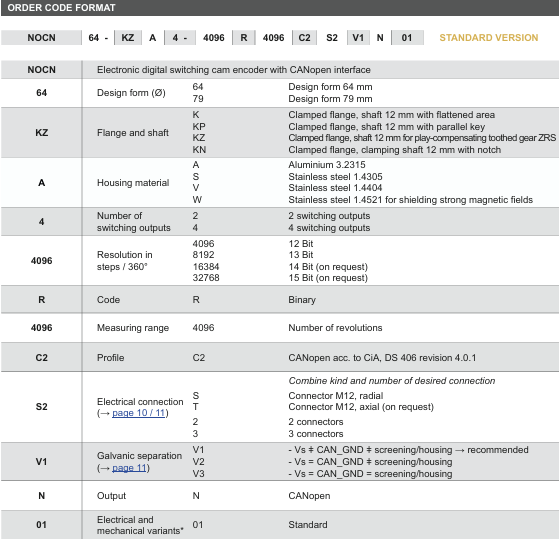Open the 'page 11' galvanic separation link
The height and width of the screenshot is (539, 559).
129,468
